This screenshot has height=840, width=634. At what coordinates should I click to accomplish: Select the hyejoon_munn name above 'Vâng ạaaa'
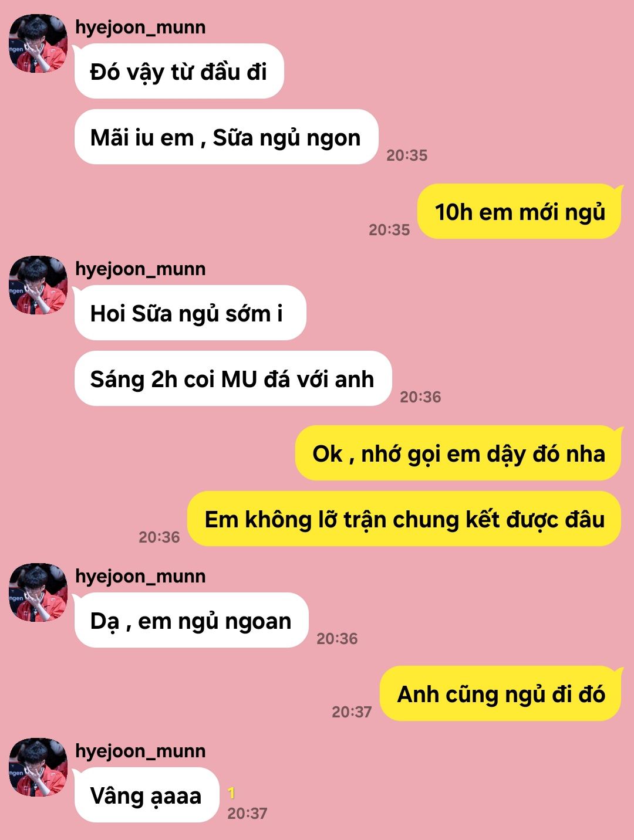140,751
